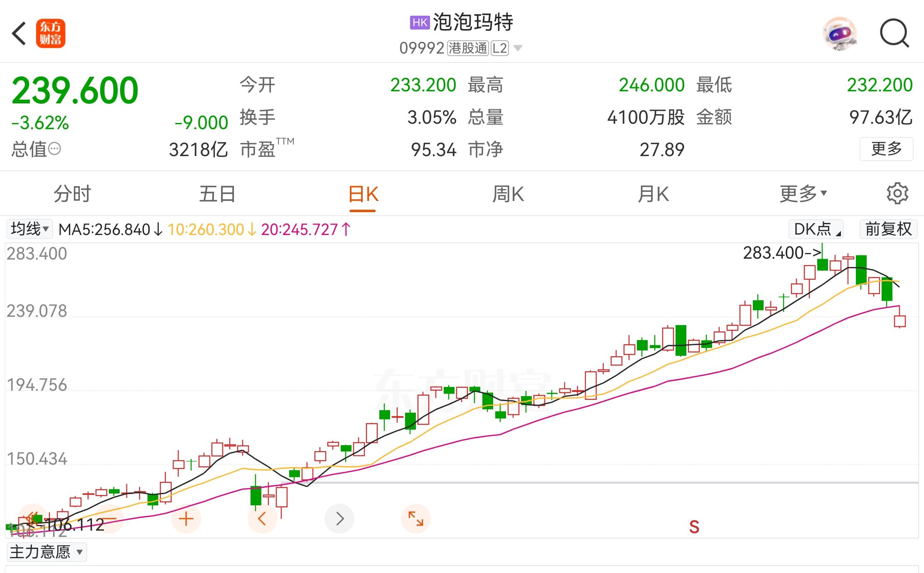This screenshot has width=924, height=573.
Task: Zoom out the K-line chart (minus)
Action: [x=109, y=519]
